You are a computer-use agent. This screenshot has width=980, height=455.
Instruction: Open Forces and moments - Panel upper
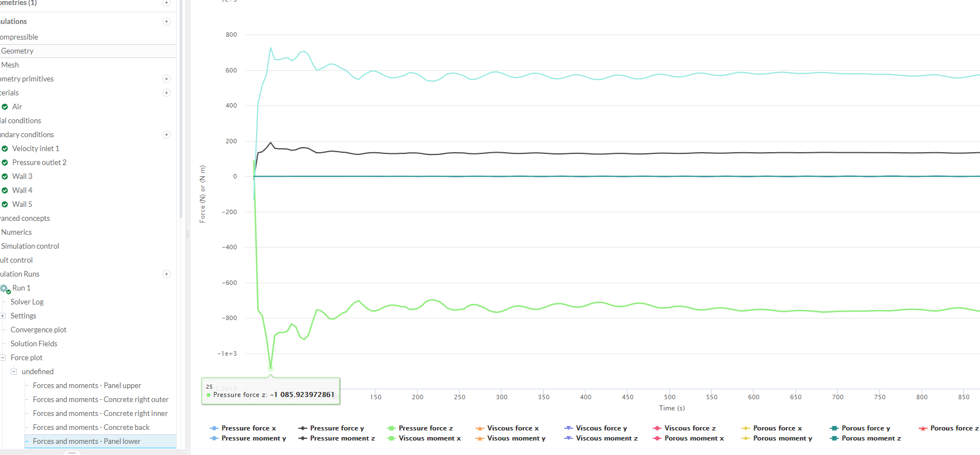86,386
